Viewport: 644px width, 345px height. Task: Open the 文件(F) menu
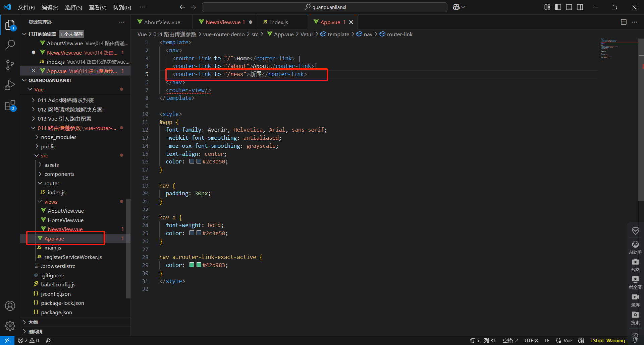pos(26,7)
